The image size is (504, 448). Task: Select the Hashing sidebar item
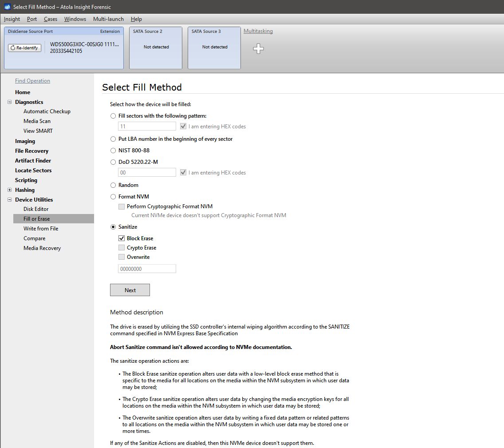25,190
